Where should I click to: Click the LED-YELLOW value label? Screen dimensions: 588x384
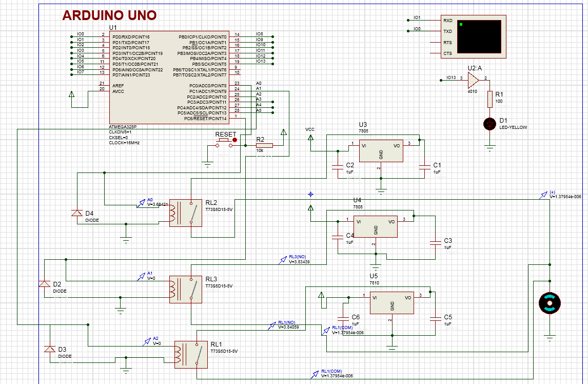click(x=513, y=127)
